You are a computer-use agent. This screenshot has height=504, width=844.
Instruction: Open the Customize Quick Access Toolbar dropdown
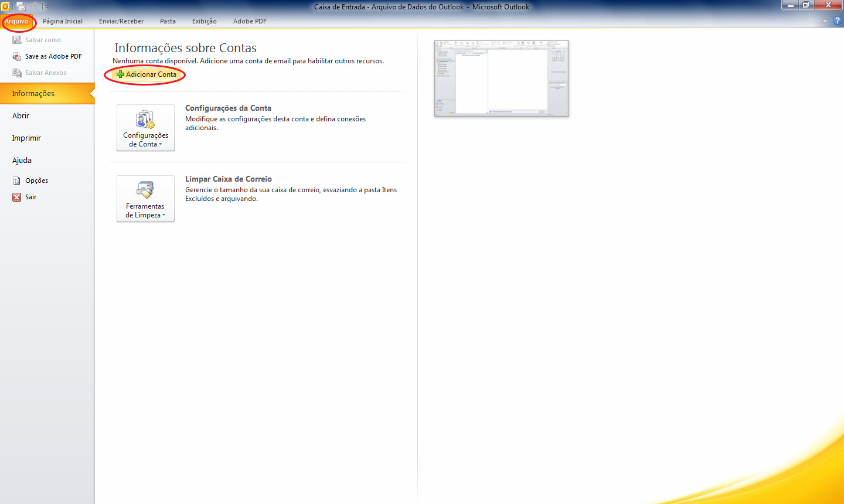tap(47, 7)
